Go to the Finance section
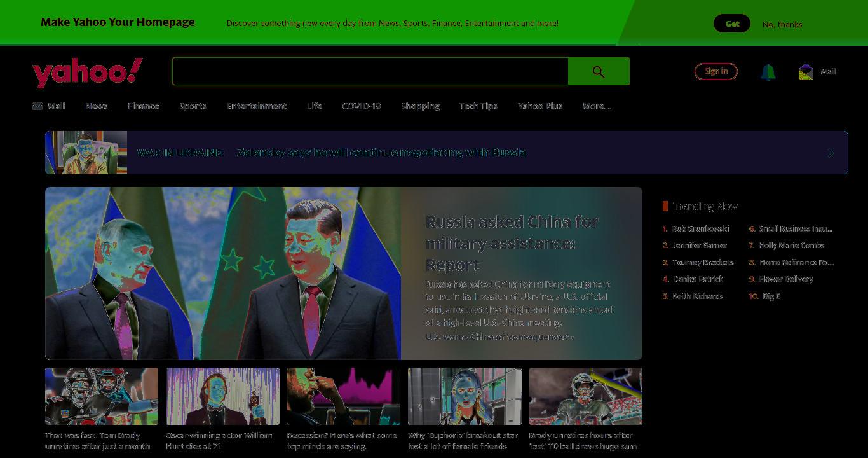Image resolution: width=868 pixels, height=458 pixels. (x=143, y=106)
